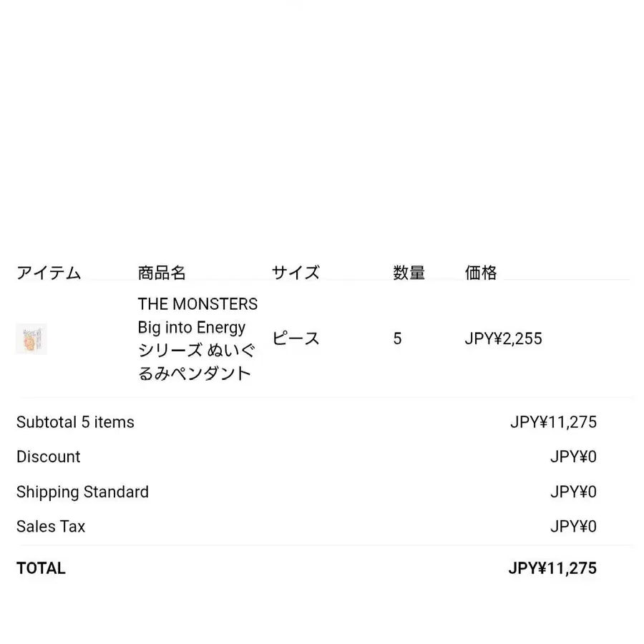Click the Discount label

point(49,457)
